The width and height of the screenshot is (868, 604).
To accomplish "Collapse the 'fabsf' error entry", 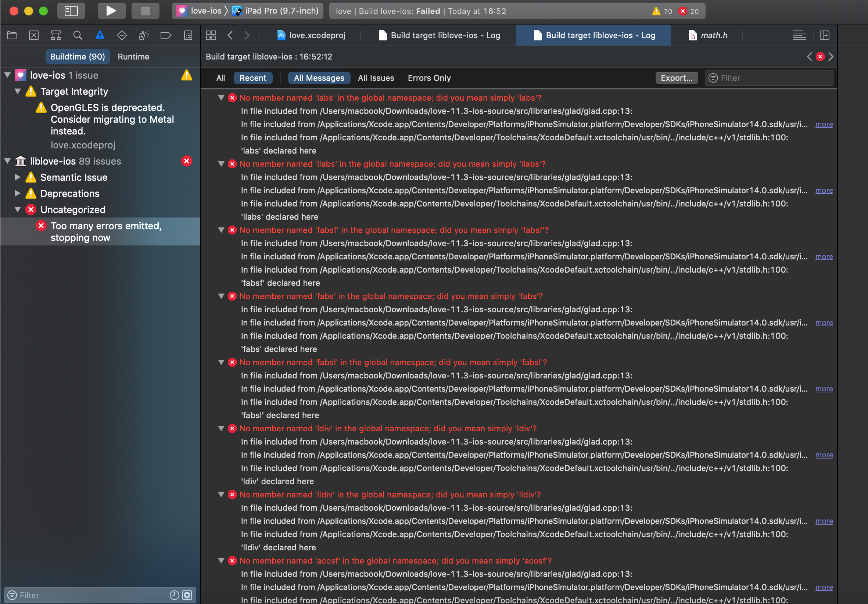I will click(x=222, y=230).
